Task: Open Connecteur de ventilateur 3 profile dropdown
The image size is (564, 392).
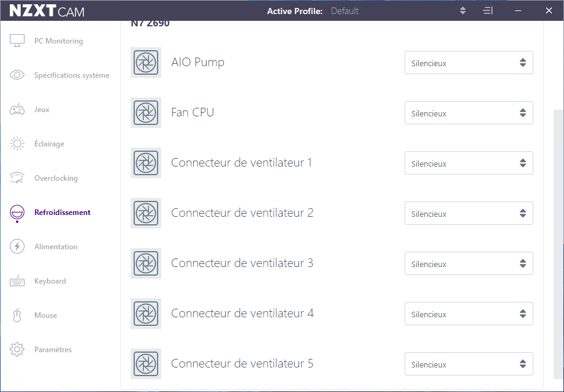Action: pyautogui.click(x=469, y=263)
